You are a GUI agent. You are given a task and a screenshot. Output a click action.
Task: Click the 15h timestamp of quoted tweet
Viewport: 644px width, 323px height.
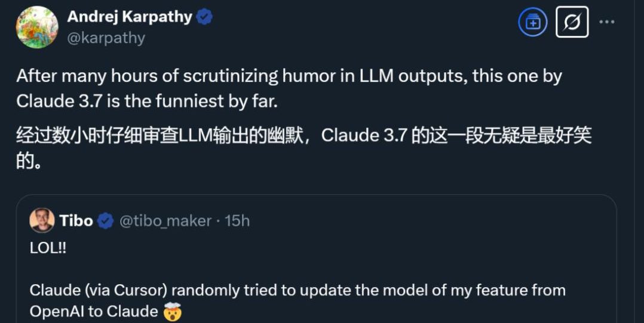pyautogui.click(x=237, y=221)
